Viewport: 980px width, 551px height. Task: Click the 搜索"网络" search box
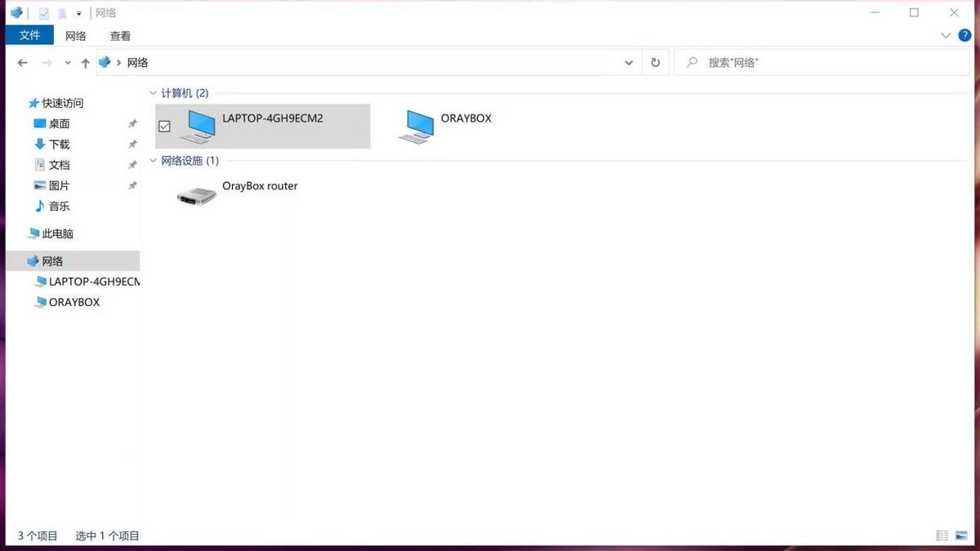[823, 62]
